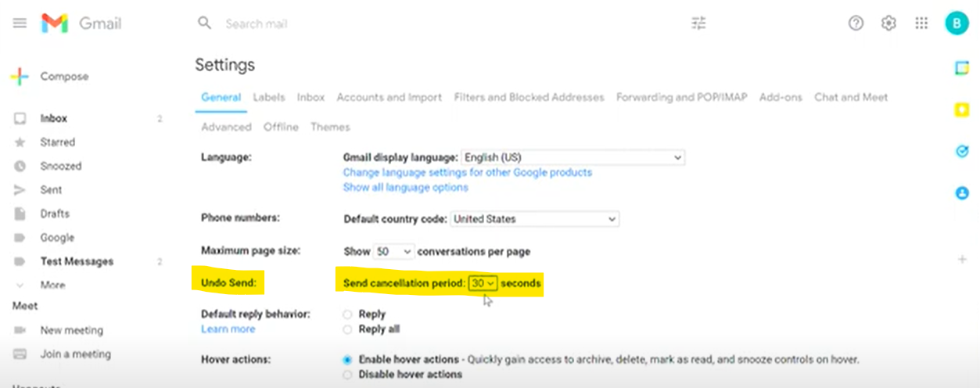This screenshot has height=388, width=980.
Task: Open the Filters and Blocked Addresses tab
Action: [529, 98]
